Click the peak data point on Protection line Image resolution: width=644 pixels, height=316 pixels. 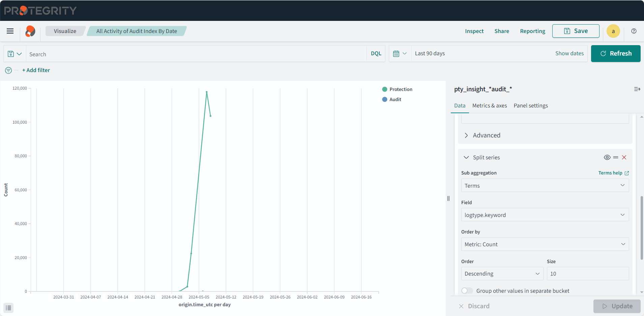tap(207, 92)
